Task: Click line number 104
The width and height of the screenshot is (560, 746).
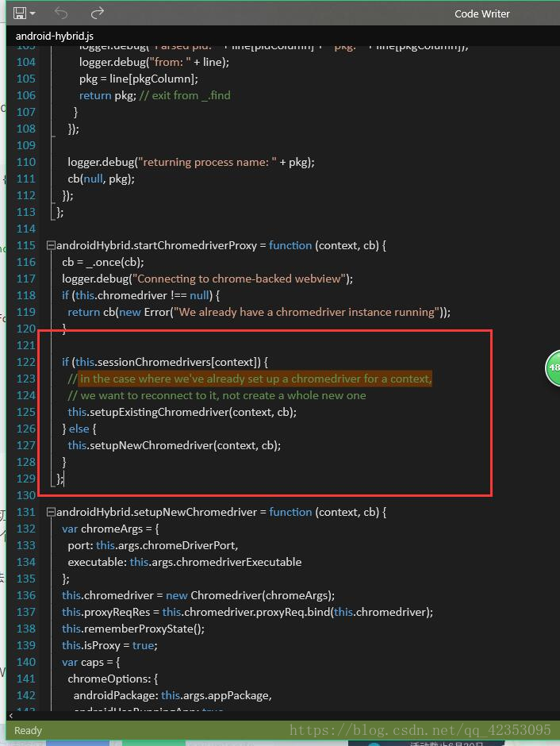Action: point(26,62)
